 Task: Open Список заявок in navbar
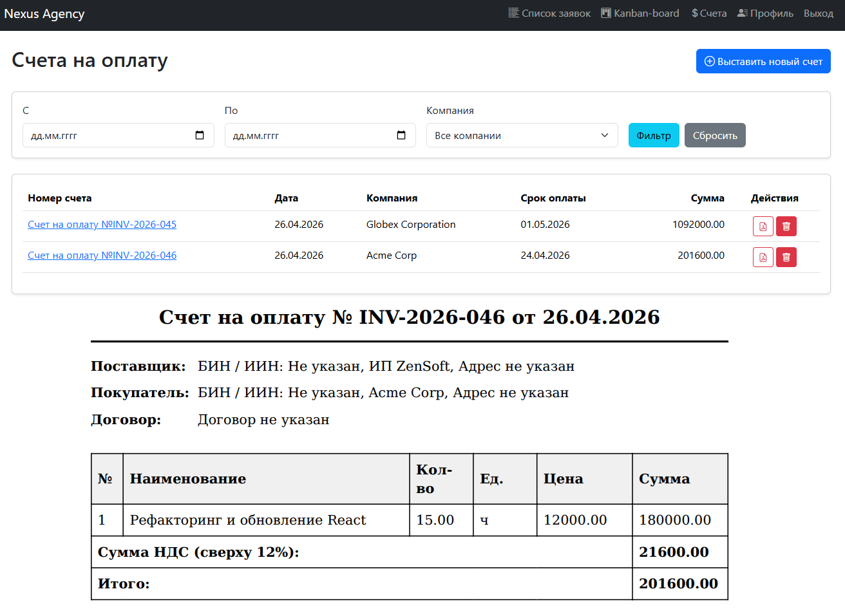coord(549,14)
